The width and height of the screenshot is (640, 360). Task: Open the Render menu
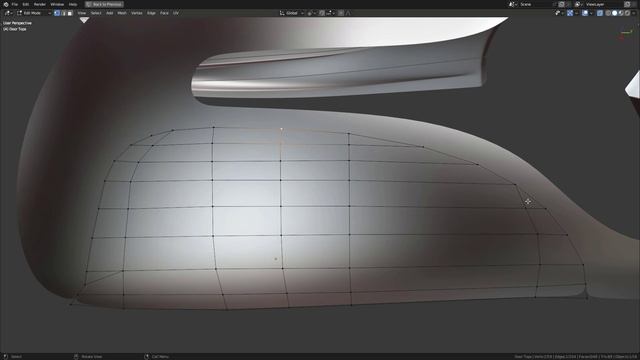[40, 4]
